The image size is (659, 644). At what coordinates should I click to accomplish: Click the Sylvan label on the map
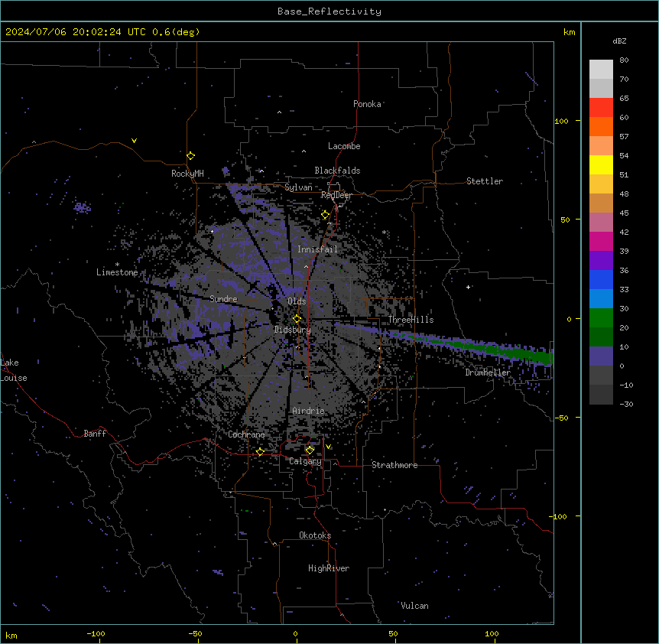click(298, 187)
